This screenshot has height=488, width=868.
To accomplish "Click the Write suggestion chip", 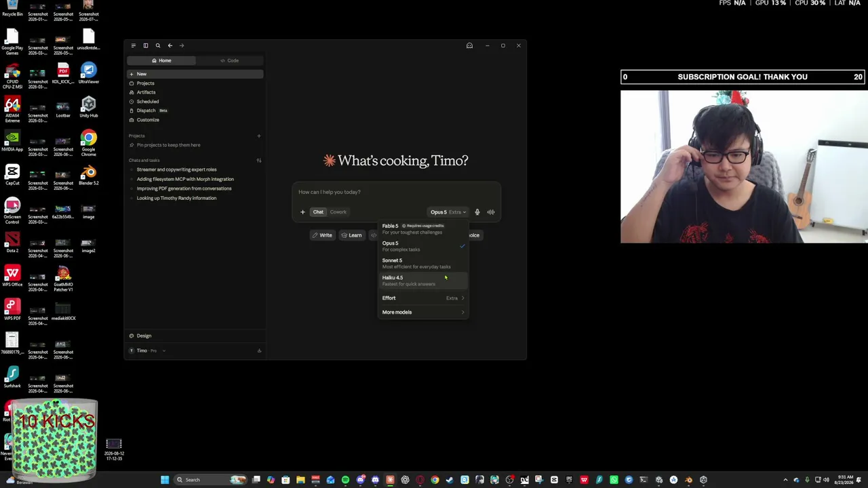I will [x=322, y=235].
